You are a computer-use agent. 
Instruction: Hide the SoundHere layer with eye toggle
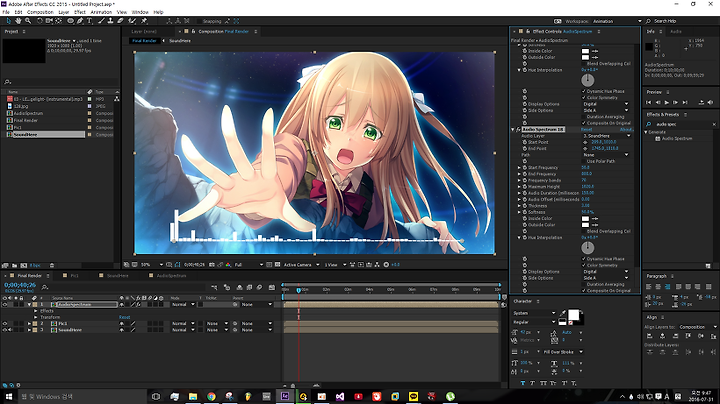(x=5, y=330)
